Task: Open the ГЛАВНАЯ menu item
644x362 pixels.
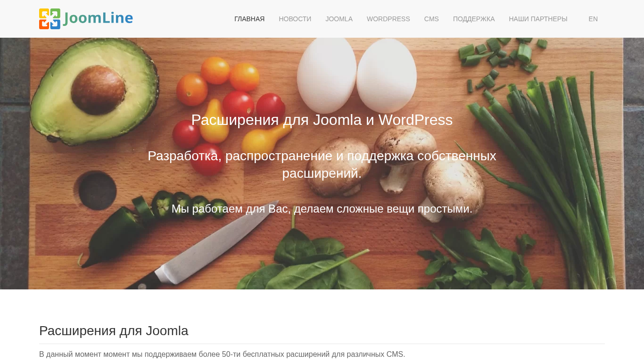Action: click(x=249, y=19)
